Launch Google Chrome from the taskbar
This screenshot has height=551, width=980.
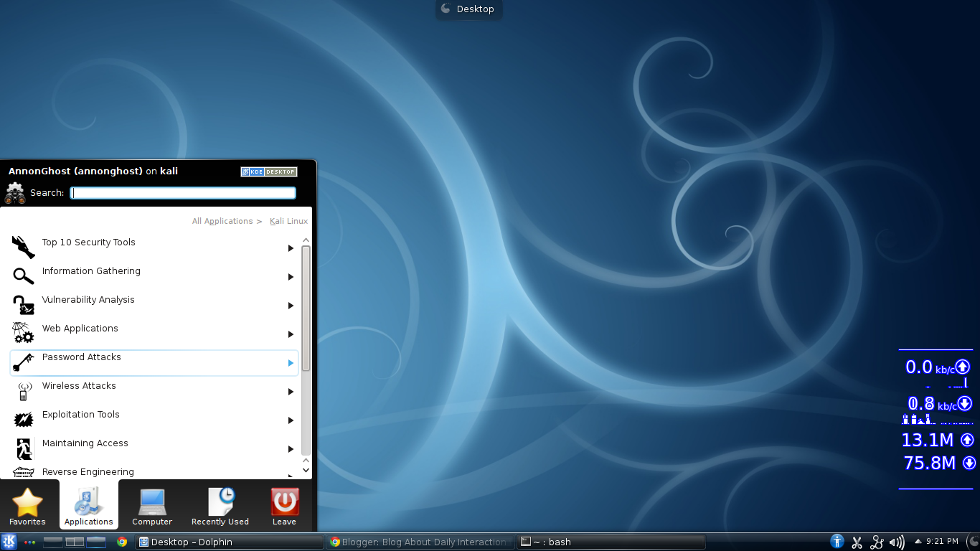tap(122, 542)
